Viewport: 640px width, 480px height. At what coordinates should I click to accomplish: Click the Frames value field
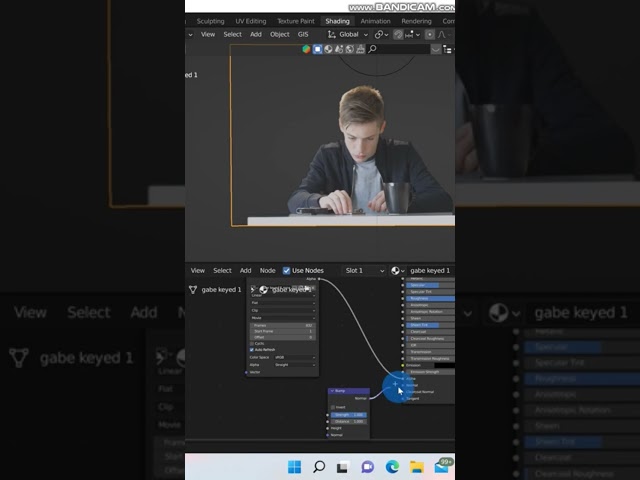[x=282, y=325]
